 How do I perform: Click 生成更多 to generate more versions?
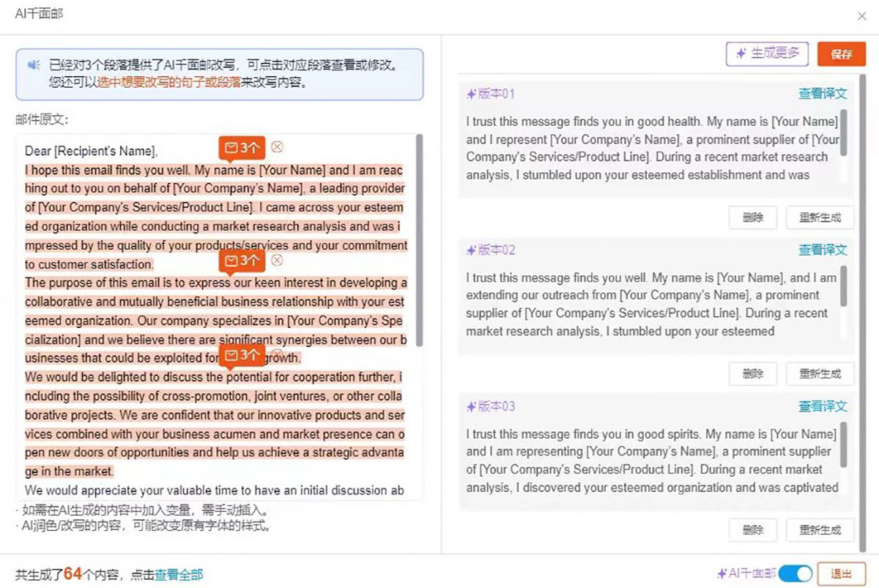coord(766,53)
